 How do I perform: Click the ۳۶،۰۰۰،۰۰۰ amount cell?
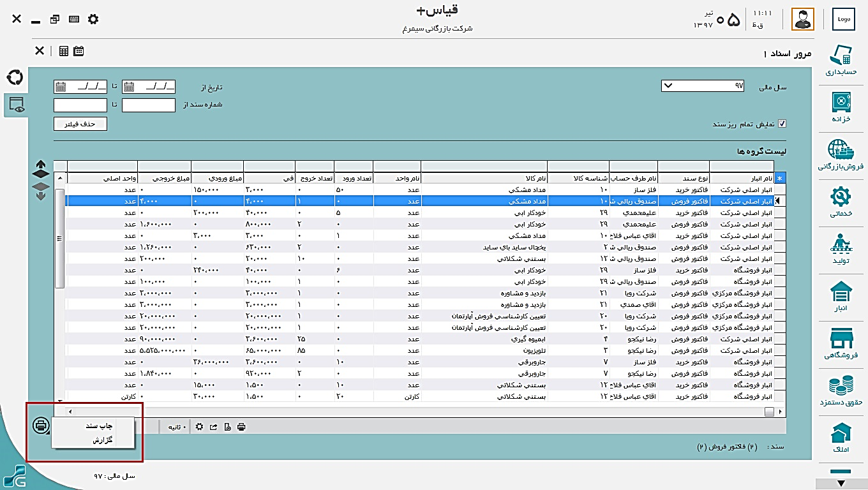pyautogui.click(x=218, y=362)
